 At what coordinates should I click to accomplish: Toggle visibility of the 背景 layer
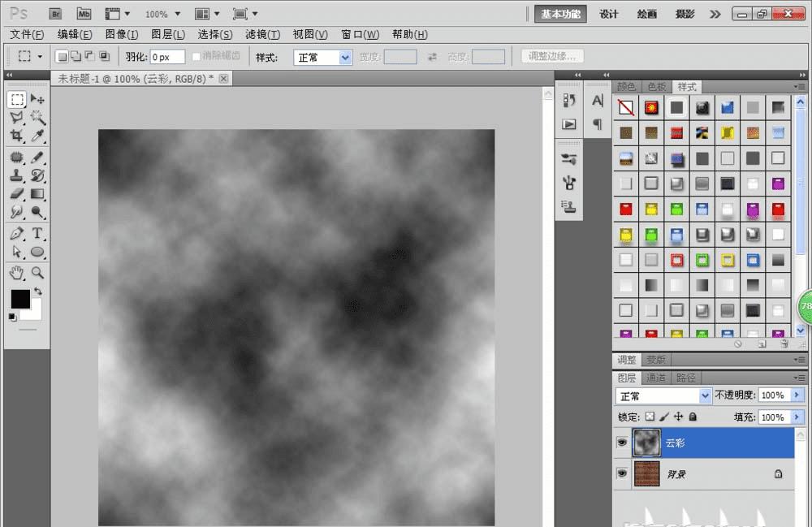[622, 473]
